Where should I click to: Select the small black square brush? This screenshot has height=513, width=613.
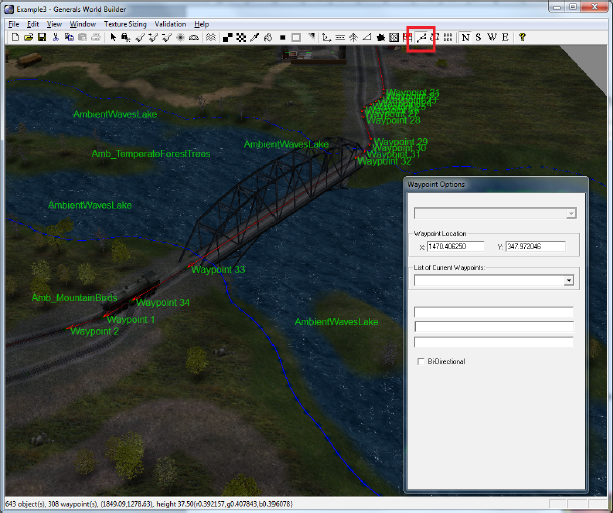pyautogui.click(x=283, y=38)
